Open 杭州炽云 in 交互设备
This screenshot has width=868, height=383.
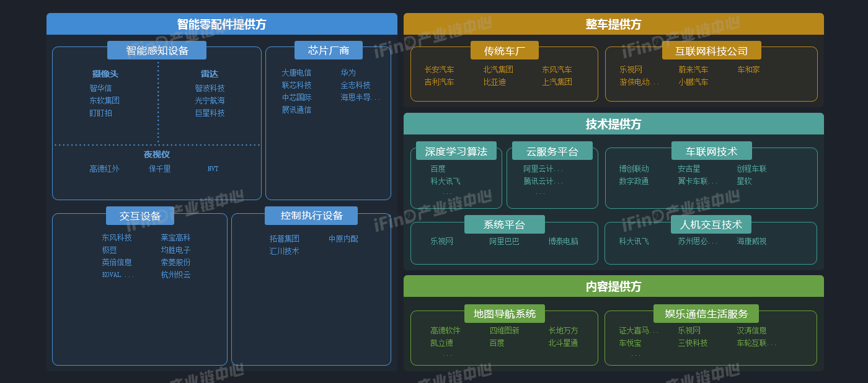click(175, 275)
